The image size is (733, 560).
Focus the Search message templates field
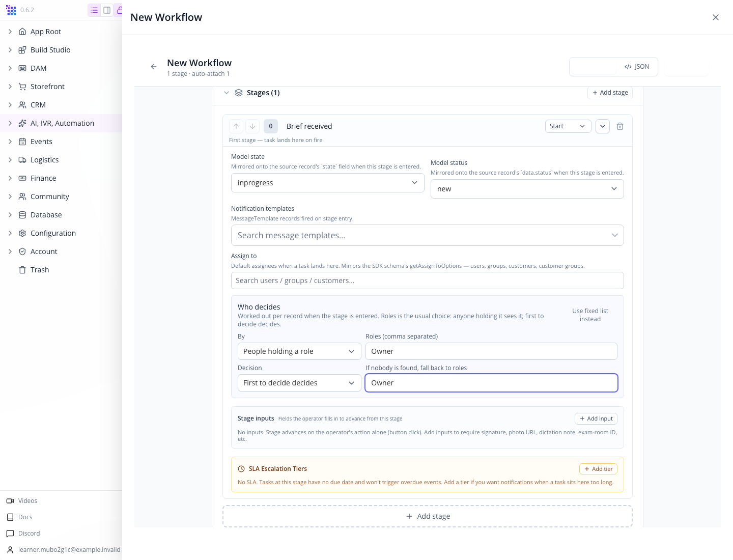[x=428, y=235]
